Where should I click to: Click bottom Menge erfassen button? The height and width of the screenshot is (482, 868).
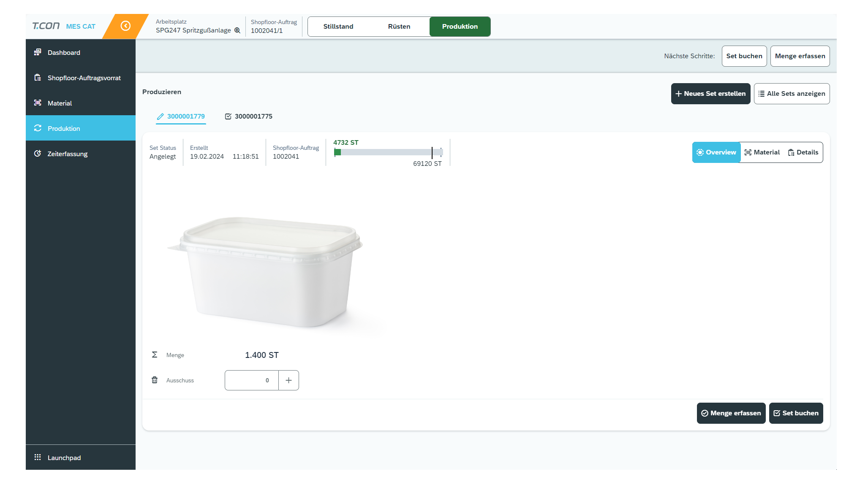pos(731,413)
